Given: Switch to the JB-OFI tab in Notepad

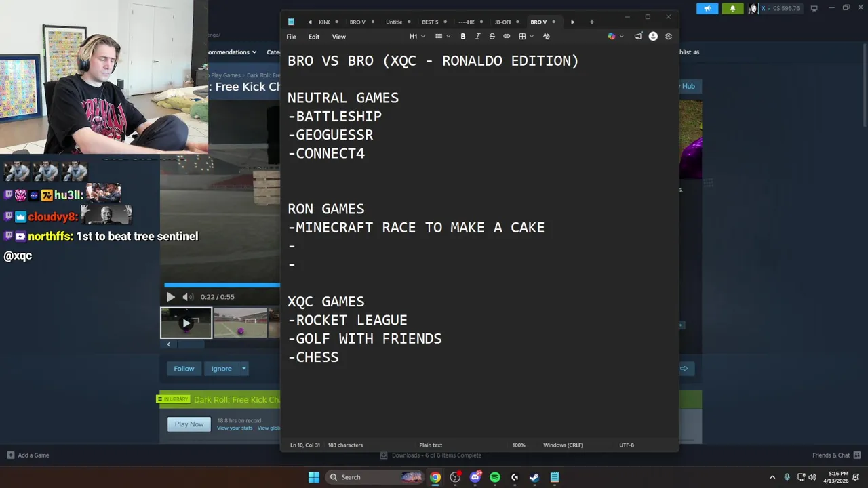Looking at the screenshot, I should click(x=502, y=22).
